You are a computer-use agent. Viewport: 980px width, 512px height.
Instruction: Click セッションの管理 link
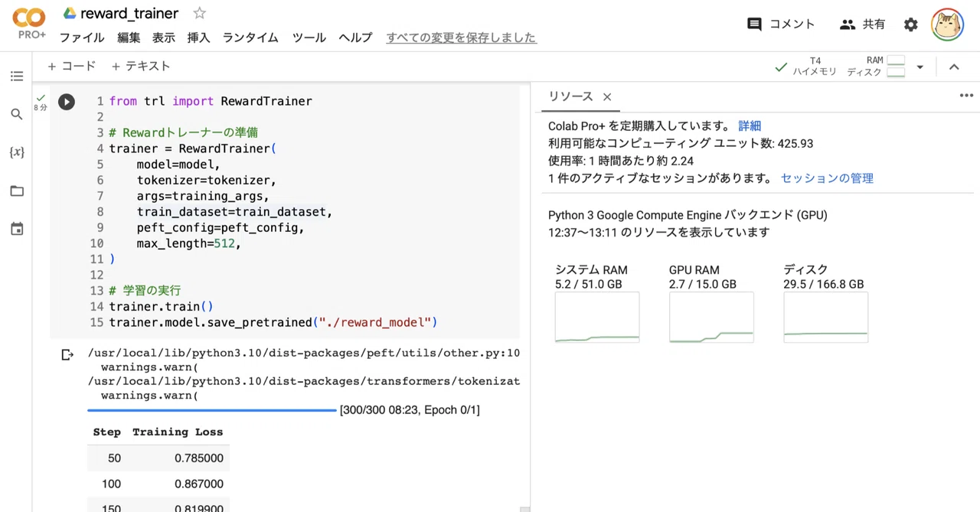(x=827, y=178)
